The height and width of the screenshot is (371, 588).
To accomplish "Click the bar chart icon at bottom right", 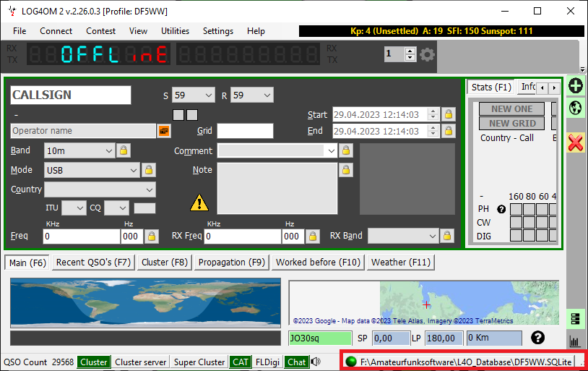I will pos(575,341).
